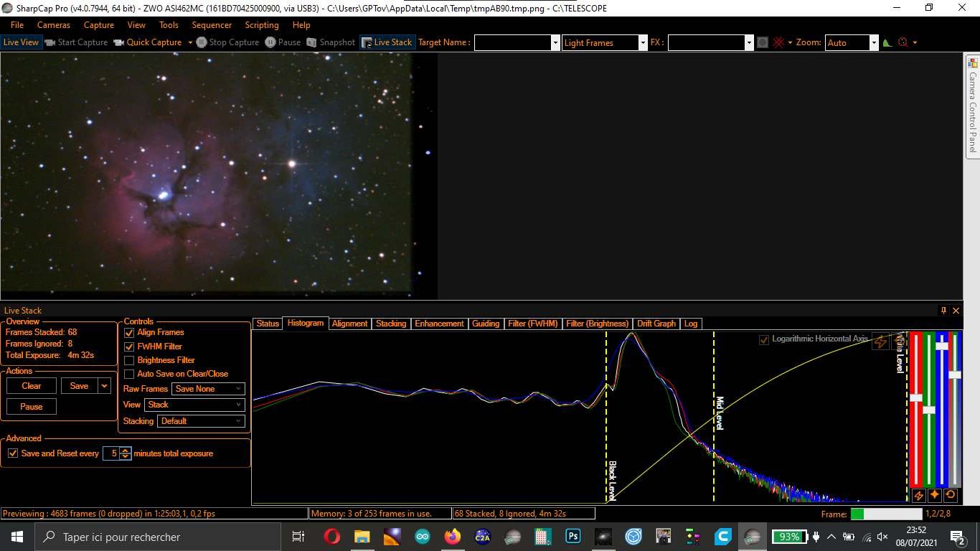Image resolution: width=980 pixels, height=551 pixels.
Task: Click the Quick Capture toolbar button
Action: pos(149,42)
